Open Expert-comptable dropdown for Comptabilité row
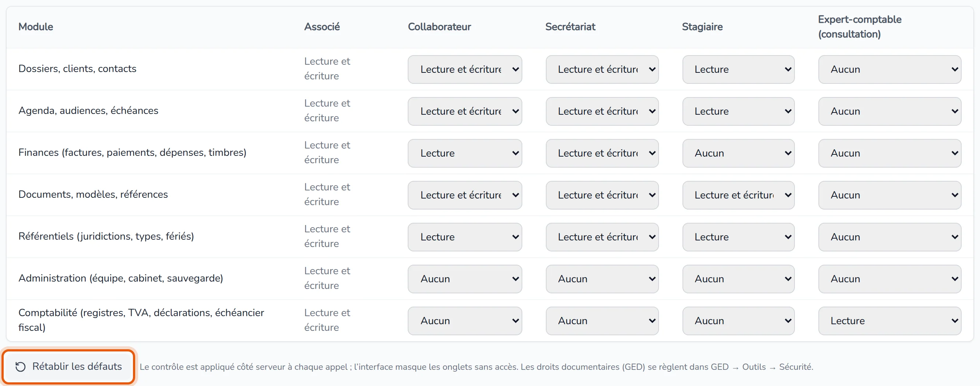Screen dimensions: 980x386 [x=890, y=321]
